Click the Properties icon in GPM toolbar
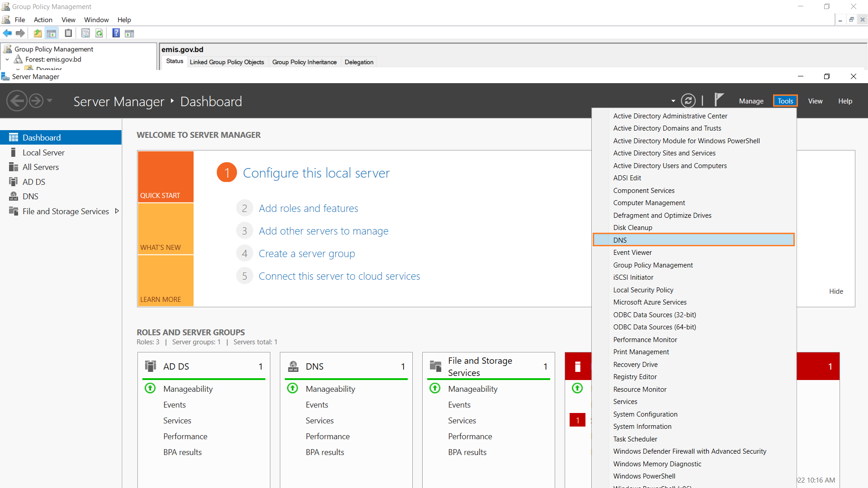This screenshot has width=868, height=488. coord(85,33)
